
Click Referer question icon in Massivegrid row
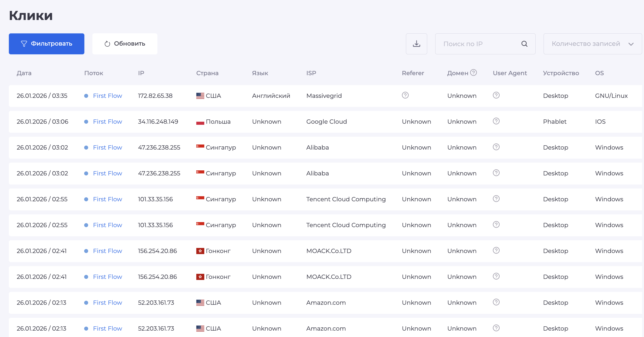tap(405, 95)
